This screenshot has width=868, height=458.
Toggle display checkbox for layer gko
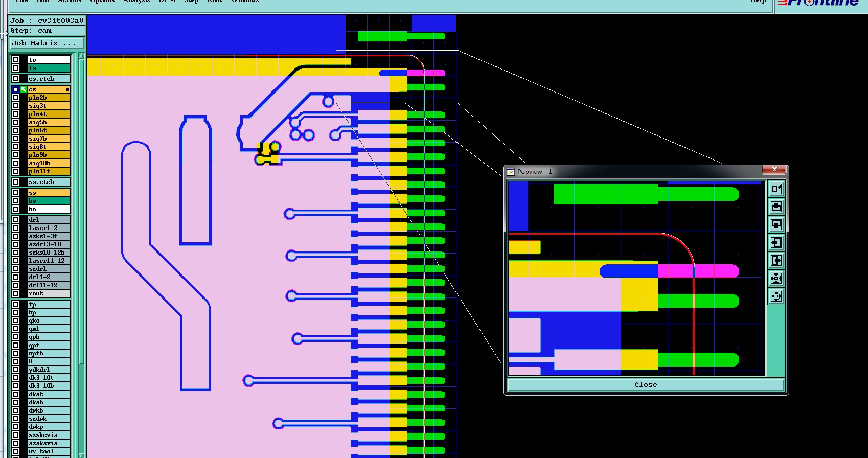[x=15, y=320]
